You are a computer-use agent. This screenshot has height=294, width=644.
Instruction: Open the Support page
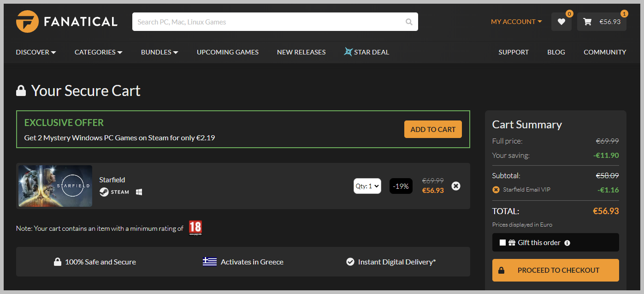pyautogui.click(x=514, y=52)
